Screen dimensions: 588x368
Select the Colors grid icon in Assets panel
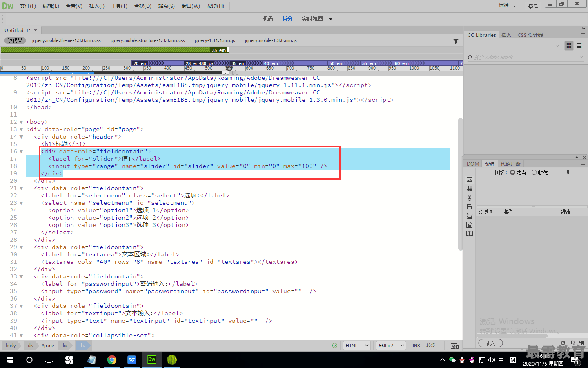pyautogui.click(x=470, y=189)
